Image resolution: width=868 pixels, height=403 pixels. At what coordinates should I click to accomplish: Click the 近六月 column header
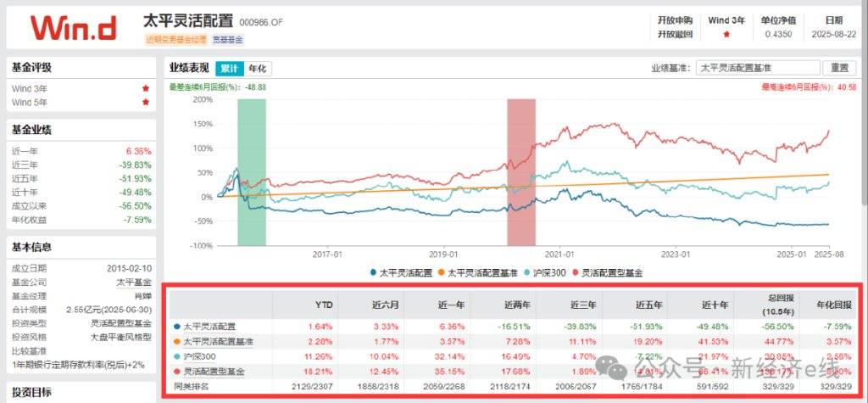pos(387,305)
